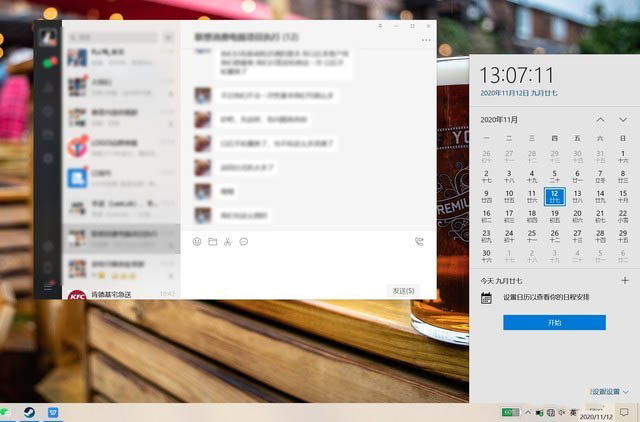This screenshot has width=640, height=422.
Task: Open the date settings link at the bottom of the calendar panel
Action: point(606,392)
